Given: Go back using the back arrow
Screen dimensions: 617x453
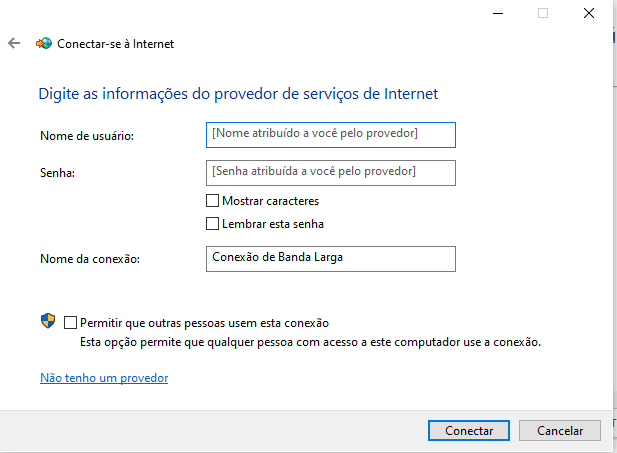Looking at the screenshot, I should click(x=14, y=43).
